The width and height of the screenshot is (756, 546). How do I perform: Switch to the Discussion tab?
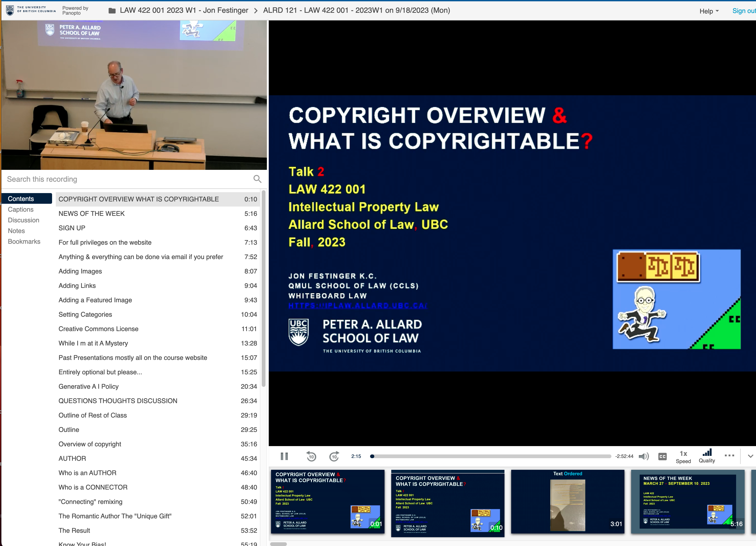[x=23, y=220]
